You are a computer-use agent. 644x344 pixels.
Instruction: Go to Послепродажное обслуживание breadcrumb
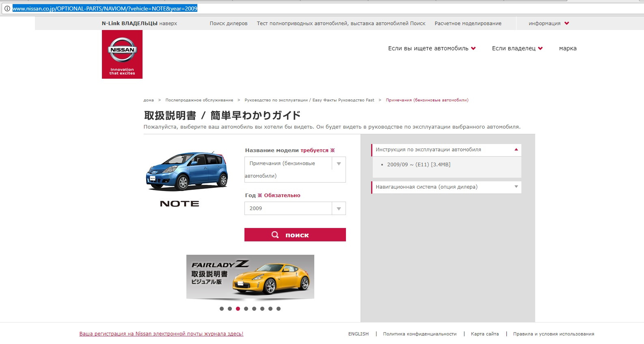pos(199,100)
